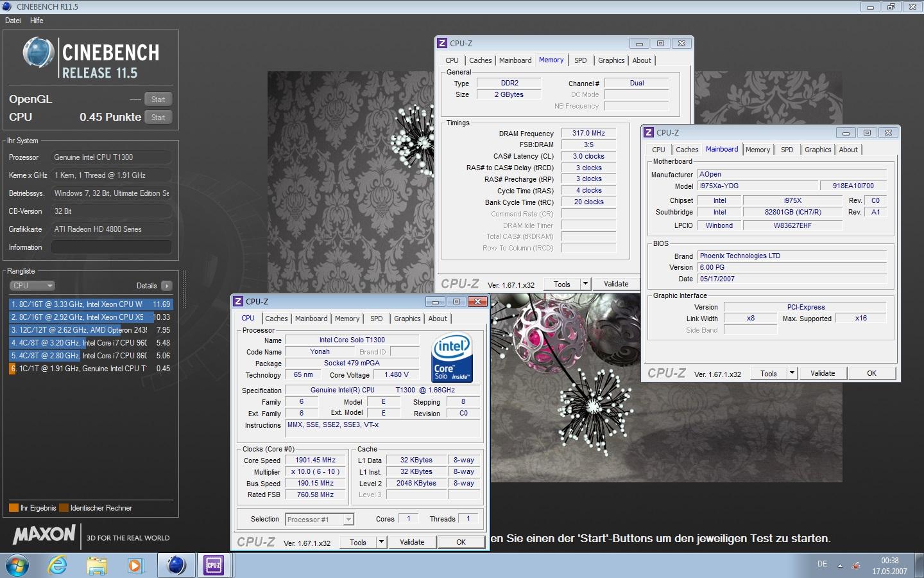
Task: Open the Datei menu
Action: click(13, 21)
